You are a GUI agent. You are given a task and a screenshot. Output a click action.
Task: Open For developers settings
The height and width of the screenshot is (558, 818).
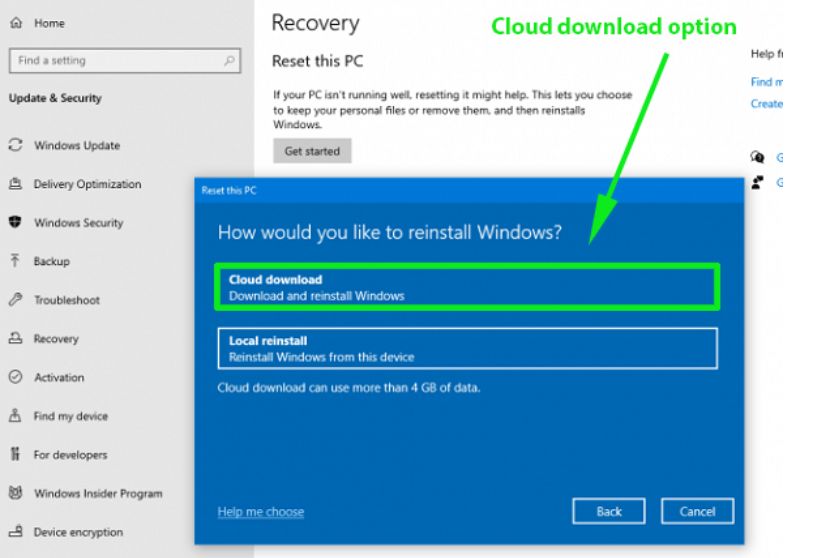[x=70, y=455]
